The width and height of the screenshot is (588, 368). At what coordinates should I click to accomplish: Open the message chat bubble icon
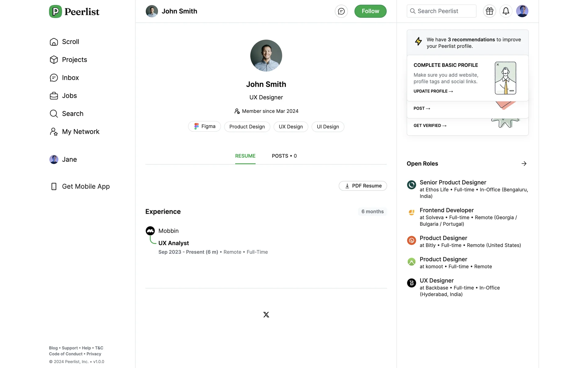point(341,11)
